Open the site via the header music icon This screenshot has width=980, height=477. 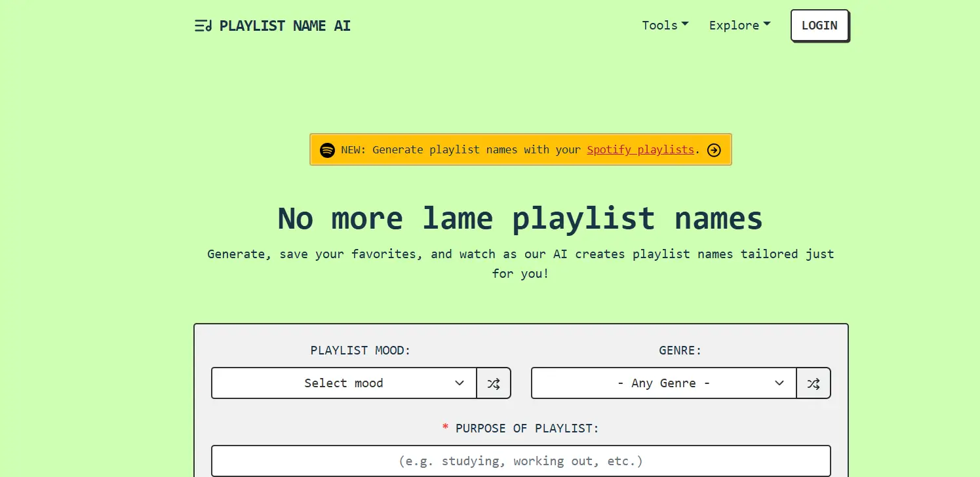click(x=203, y=26)
